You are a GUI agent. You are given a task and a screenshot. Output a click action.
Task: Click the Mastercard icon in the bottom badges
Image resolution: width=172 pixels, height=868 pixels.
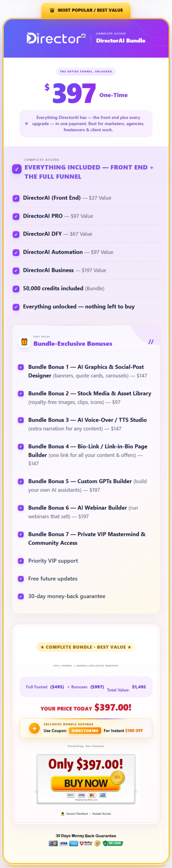(x=53, y=844)
